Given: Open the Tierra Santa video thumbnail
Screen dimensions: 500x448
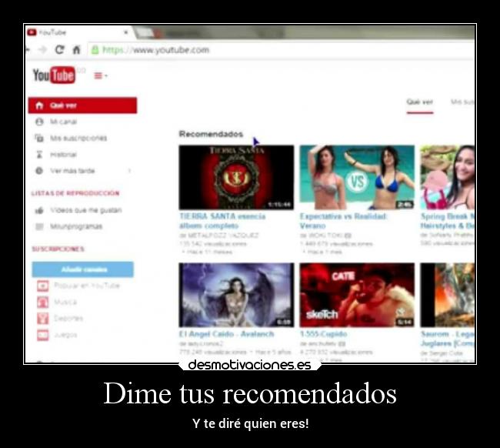Looking at the screenshot, I should pyautogui.click(x=236, y=177).
